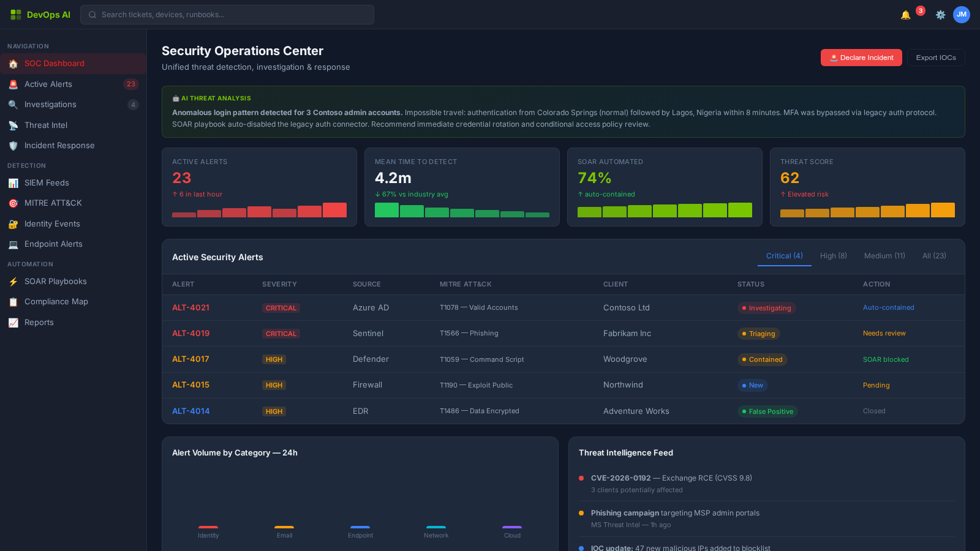Select the SIEM Feeds icon under Detection
Image resolution: width=980 pixels, height=551 pixels.
click(13, 182)
